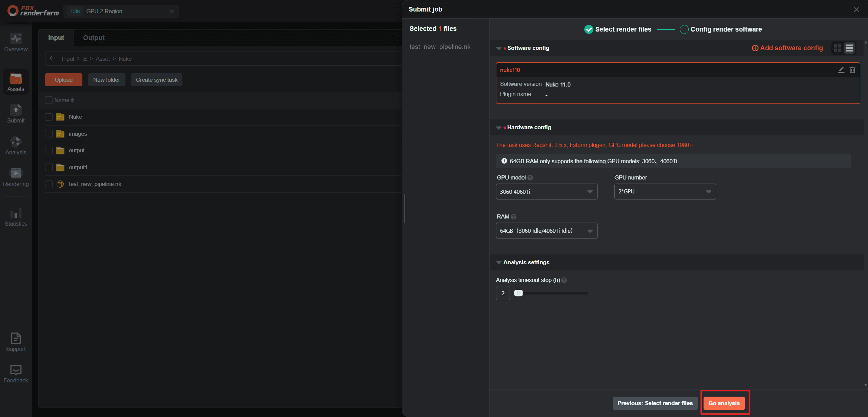Toggle the select-all Name checkbox
The width and height of the screenshot is (868, 417).
[x=49, y=100]
